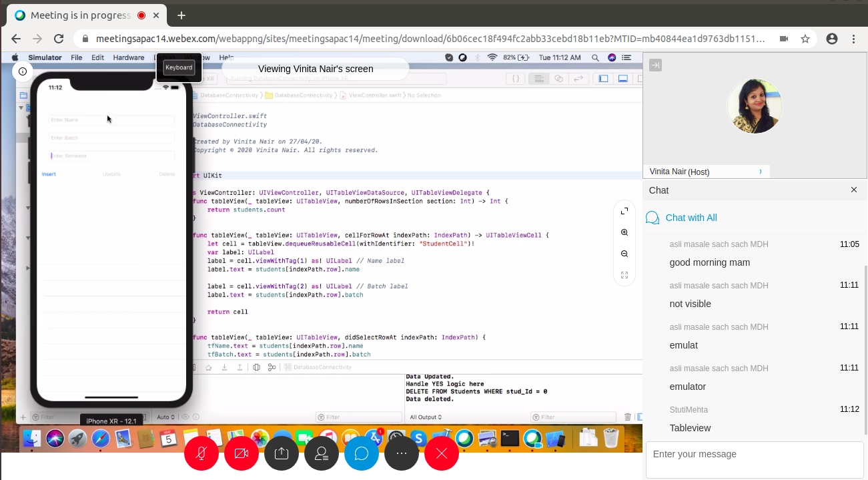Tap Insert button in iPhone simulator
Screen dimensions: 868x480
(x=49, y=174)
